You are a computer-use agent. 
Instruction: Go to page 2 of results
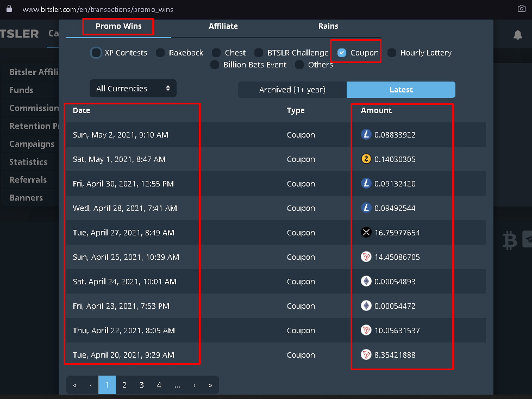[124, 385]
